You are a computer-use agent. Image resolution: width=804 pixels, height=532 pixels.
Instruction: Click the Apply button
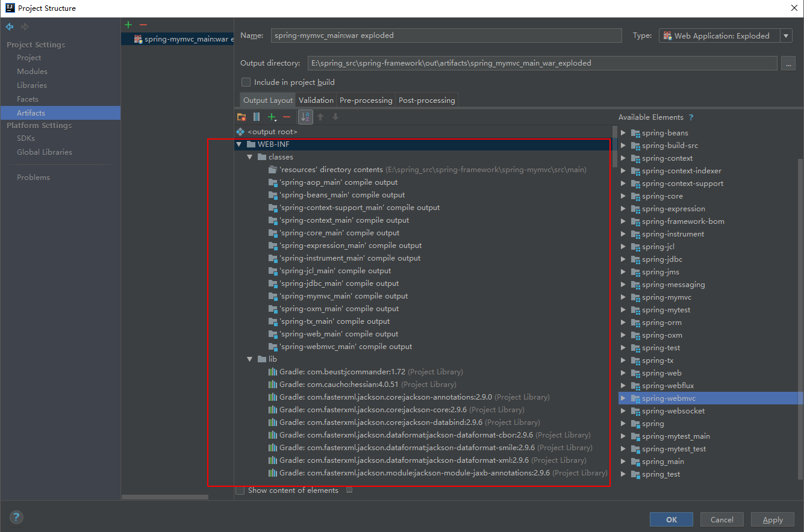[773, 519]
